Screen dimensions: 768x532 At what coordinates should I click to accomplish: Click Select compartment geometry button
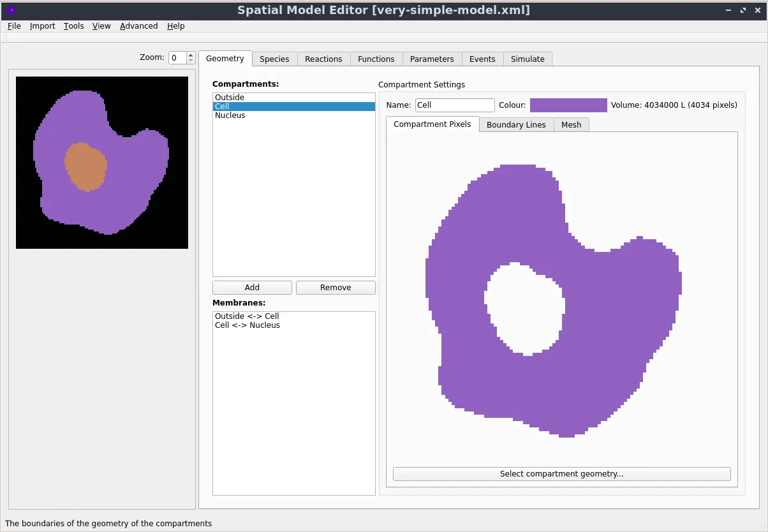pos(562,474)
